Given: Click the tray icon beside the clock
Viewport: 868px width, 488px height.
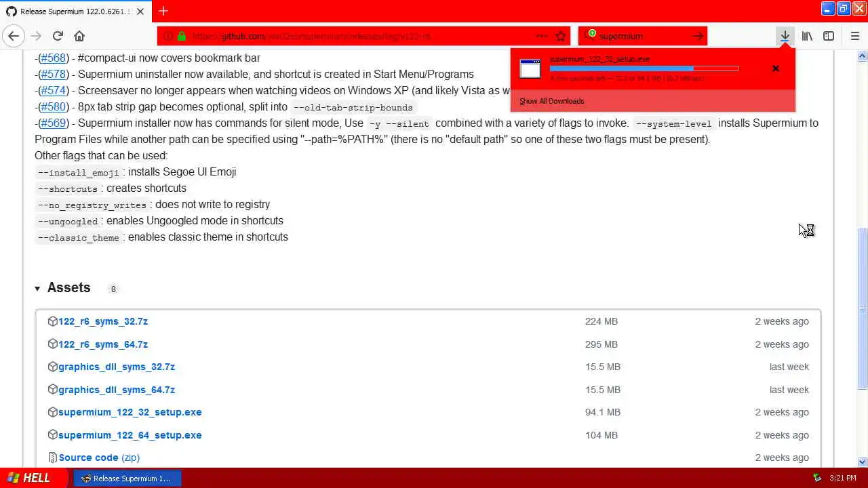Looking at the screenshot, I should (x=817, y=478).
